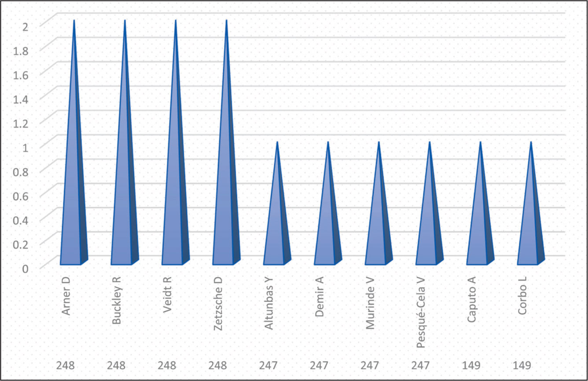Click the Veidt R pyramid bar
The width and height of the screenshot is (588, 381).
(176, 142)
